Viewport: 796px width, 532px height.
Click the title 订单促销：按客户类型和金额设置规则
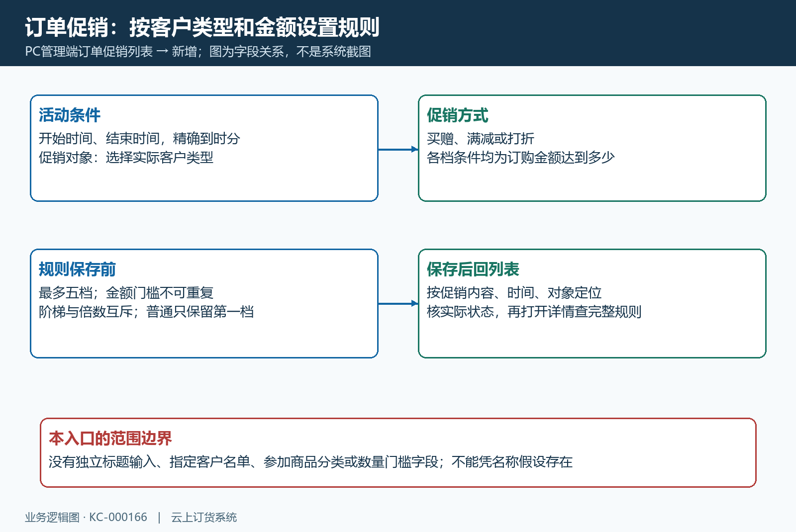[202, 27]
